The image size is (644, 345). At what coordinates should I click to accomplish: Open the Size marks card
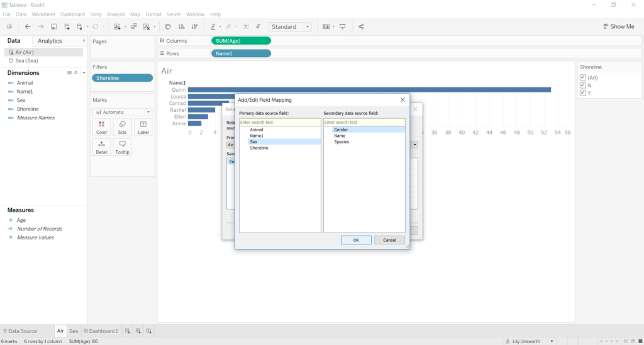click(x=122, y=128)
